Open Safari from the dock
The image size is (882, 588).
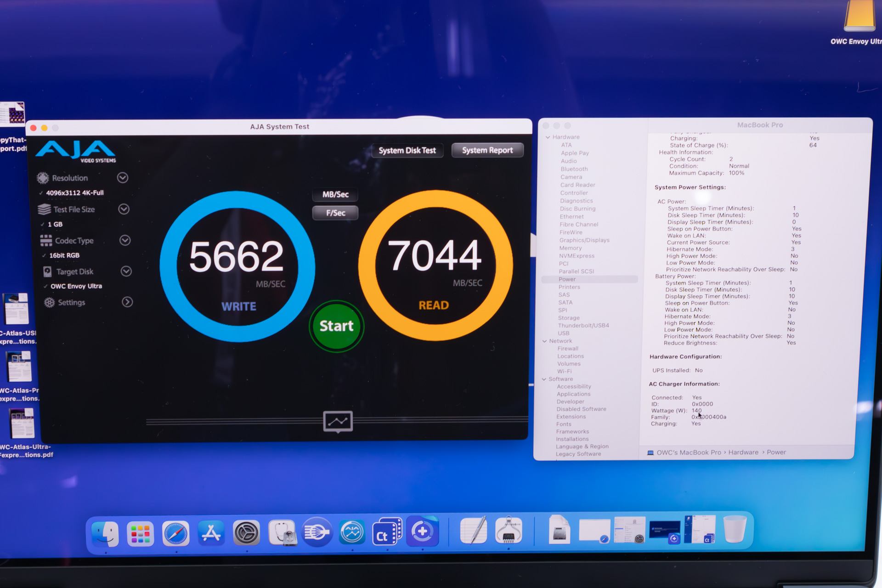(175, 533)
